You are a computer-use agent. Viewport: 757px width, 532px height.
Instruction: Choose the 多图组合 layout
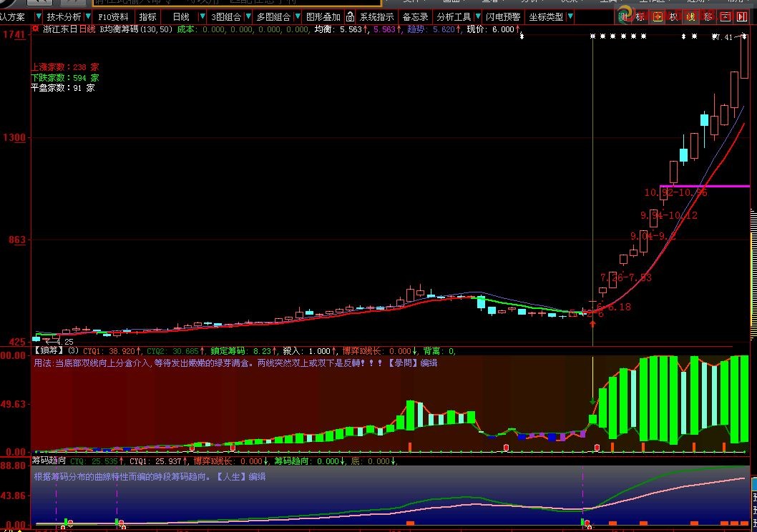click(273, 17)
